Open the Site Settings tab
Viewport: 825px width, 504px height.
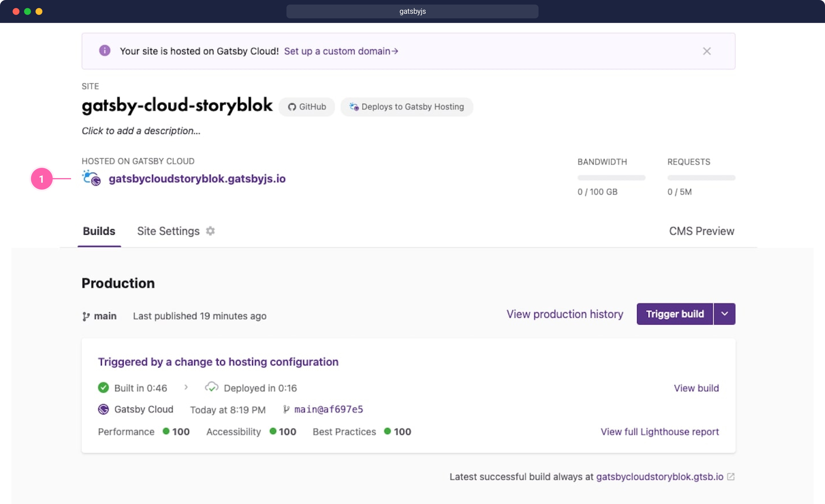(168, 231)
